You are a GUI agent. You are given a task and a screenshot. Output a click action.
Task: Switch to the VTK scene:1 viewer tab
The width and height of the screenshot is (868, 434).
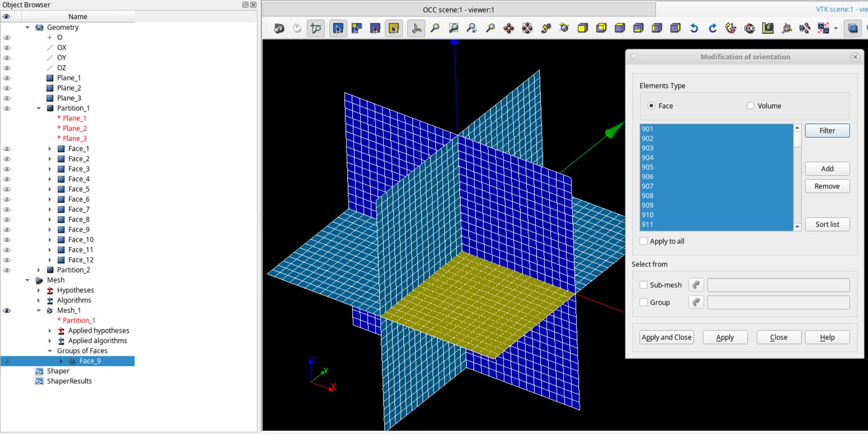pos(840,10)
